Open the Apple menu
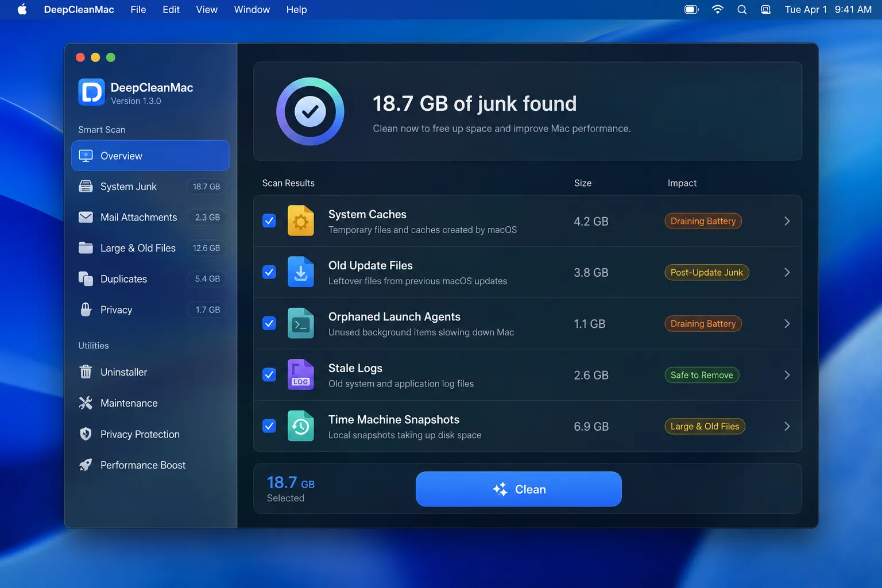Viewport: 882px width, 588px height. pyautogui.click(x=22, y=10)
